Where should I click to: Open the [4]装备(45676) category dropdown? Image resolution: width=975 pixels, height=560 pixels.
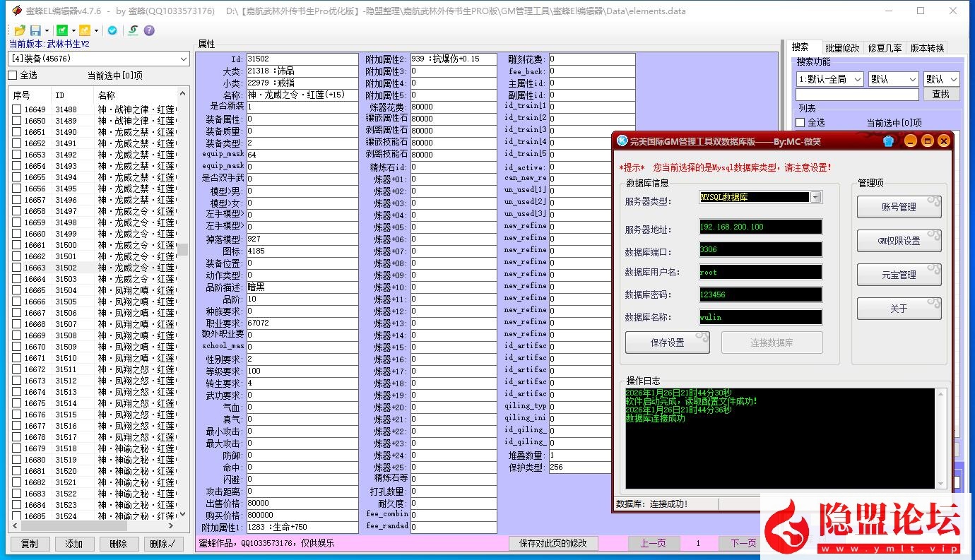pos(98,59)
